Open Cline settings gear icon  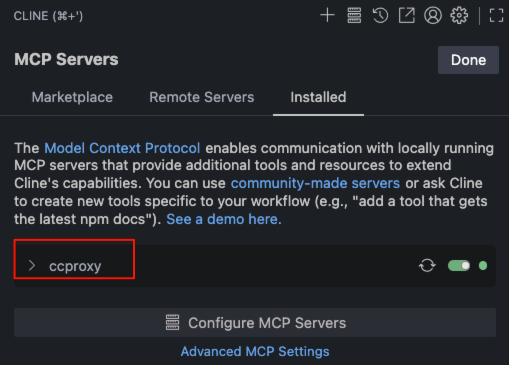(459, 15)
